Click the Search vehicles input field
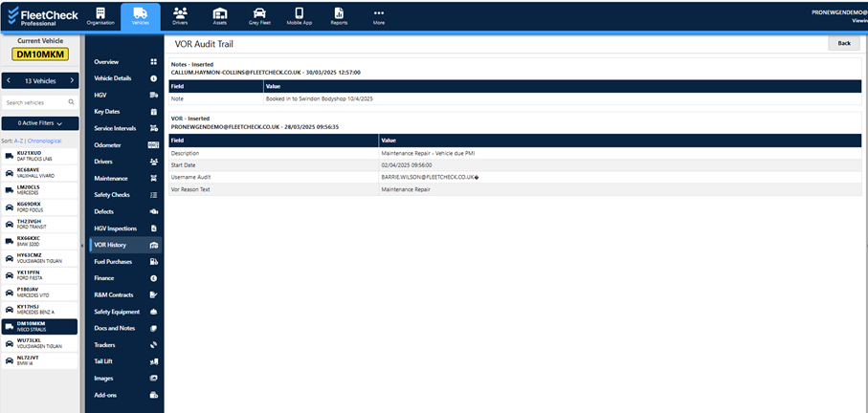Screen dimensions: 868x413 coord(34,102)
